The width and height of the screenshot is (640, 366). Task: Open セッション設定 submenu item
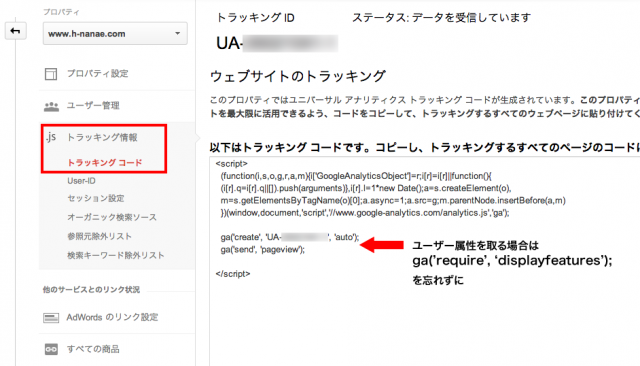pos(96,198)
